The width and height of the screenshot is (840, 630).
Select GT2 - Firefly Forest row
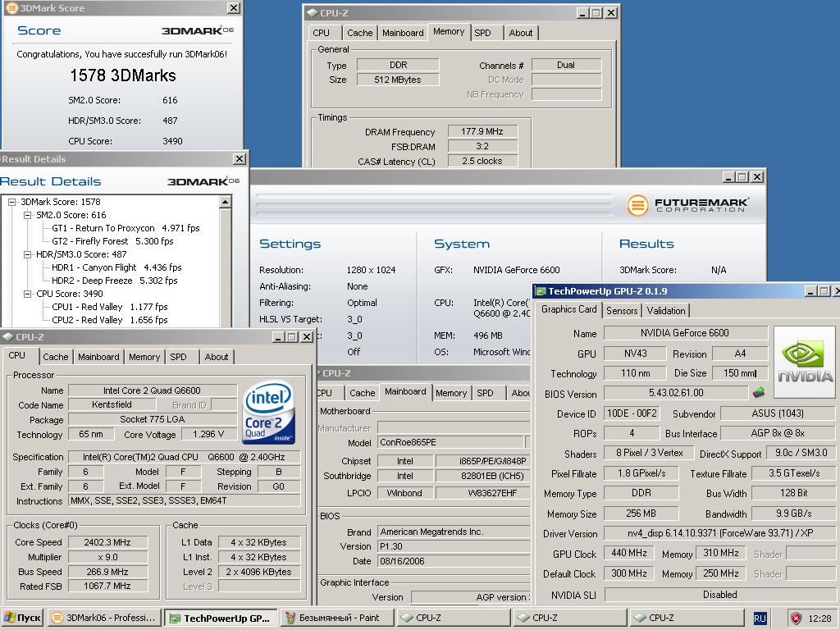pyautogui.click(x=112, y=241)
